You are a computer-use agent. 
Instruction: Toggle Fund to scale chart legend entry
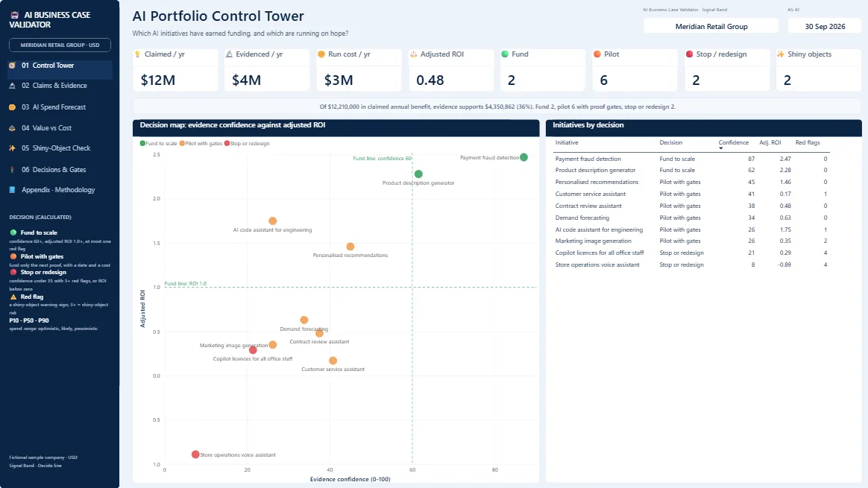(x=158, y=143)
